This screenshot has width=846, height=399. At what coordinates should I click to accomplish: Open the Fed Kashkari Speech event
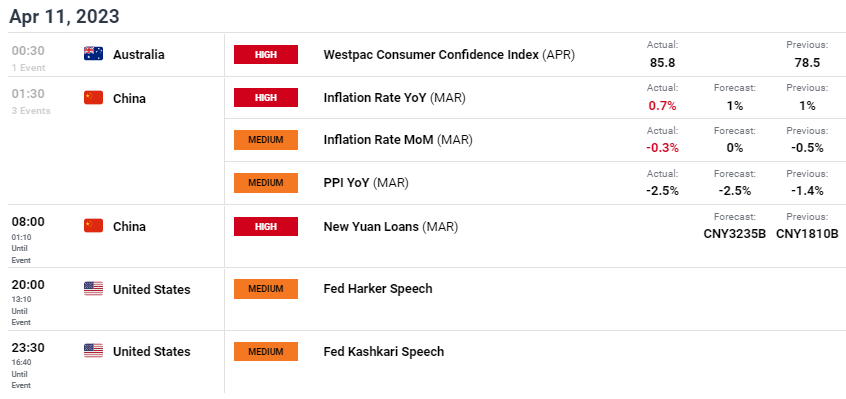384,352
